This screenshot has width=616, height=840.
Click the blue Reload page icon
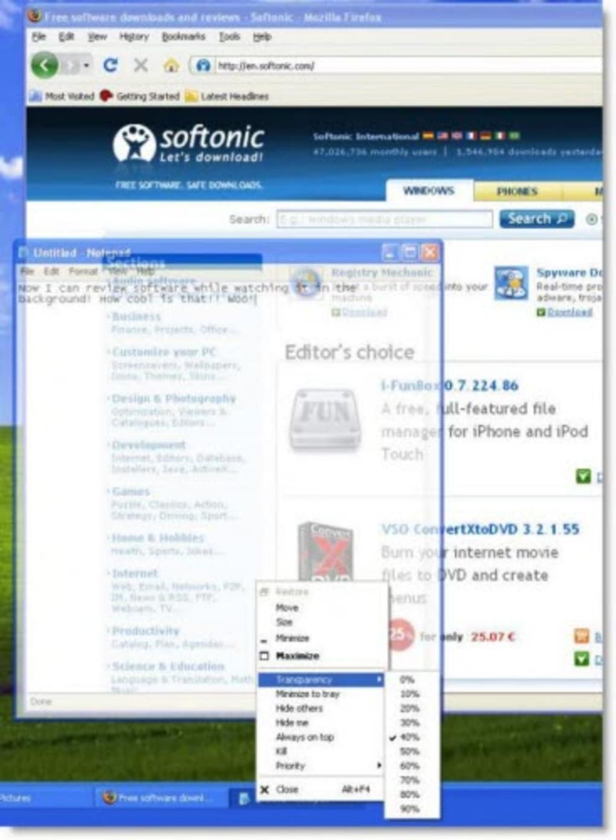[x=110, y=65]
